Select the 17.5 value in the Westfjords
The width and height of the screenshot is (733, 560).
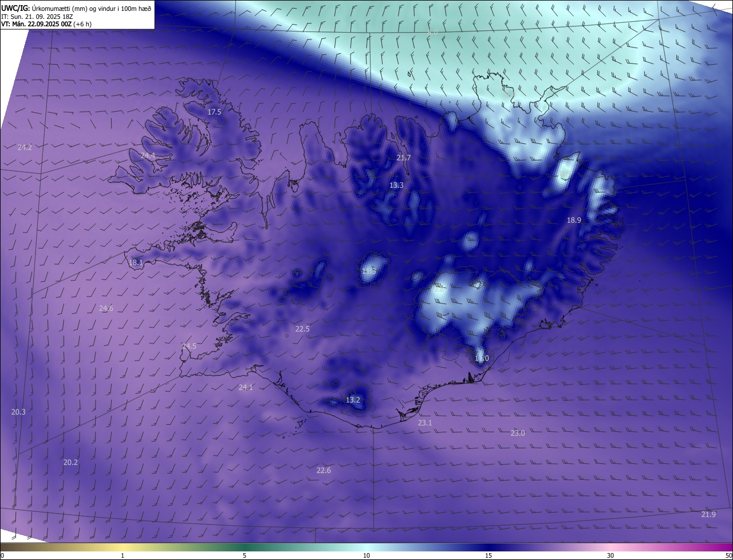(214, 112)
